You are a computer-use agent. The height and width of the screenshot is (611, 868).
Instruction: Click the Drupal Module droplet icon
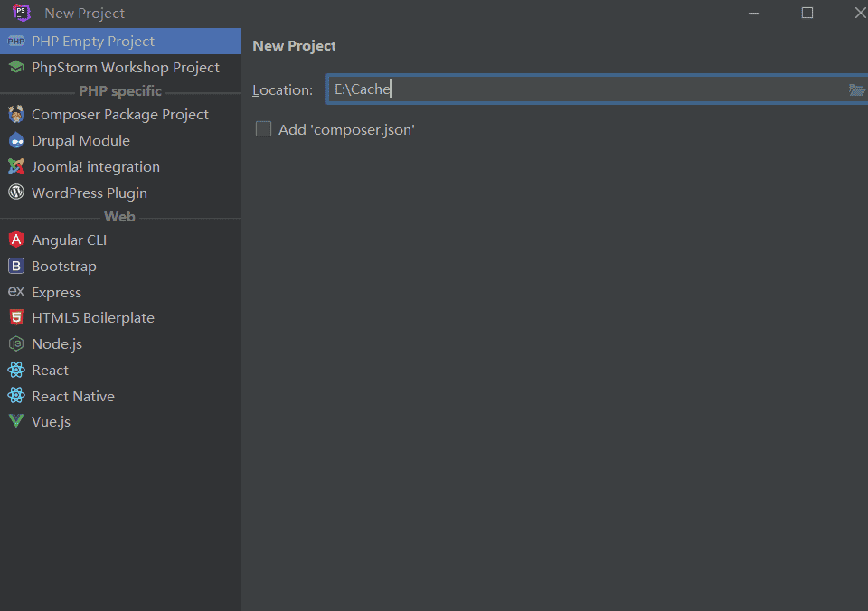[x=15, y=141]
